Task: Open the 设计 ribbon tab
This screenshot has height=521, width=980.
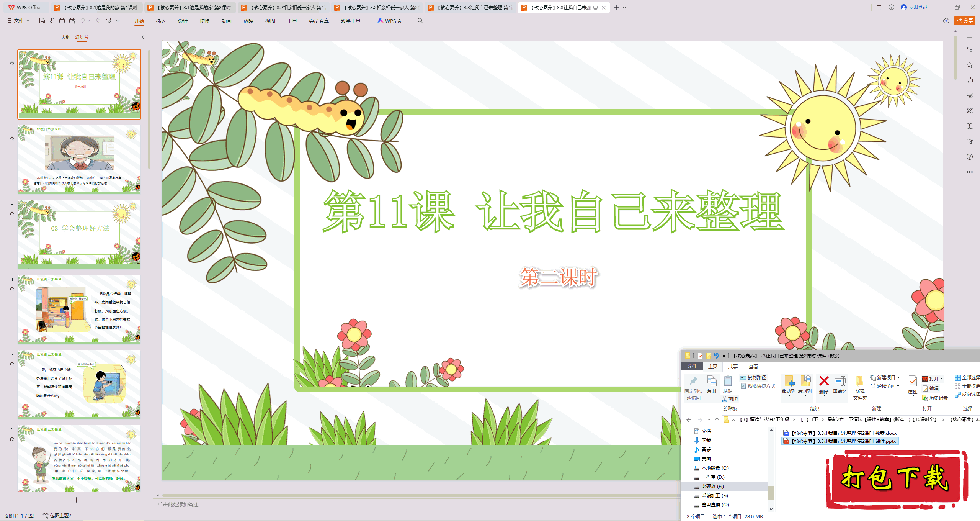Action: pyautogui.click(x=183, y=21)
